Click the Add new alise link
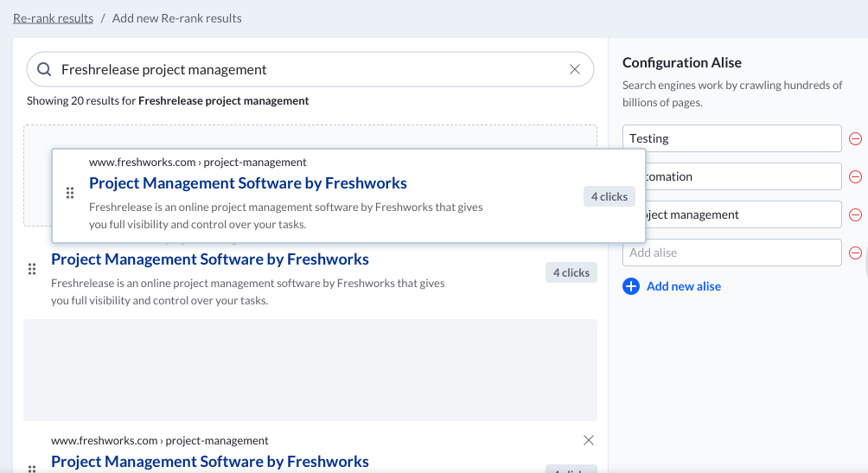Viewport: 868px width, 473px height. (684, 286)
